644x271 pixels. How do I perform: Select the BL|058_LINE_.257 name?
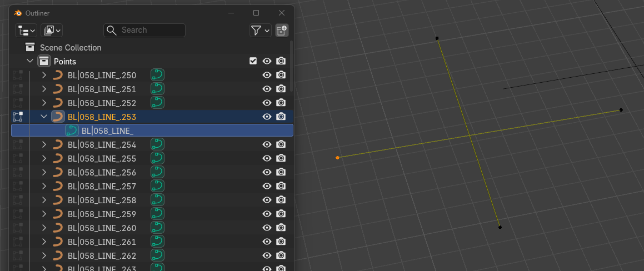pos(102,187)
